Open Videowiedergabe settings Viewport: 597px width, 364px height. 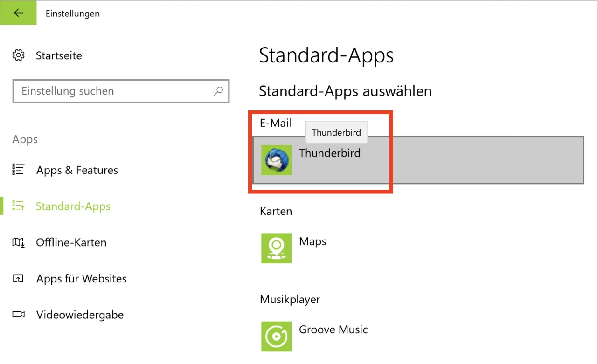point(80,315)
